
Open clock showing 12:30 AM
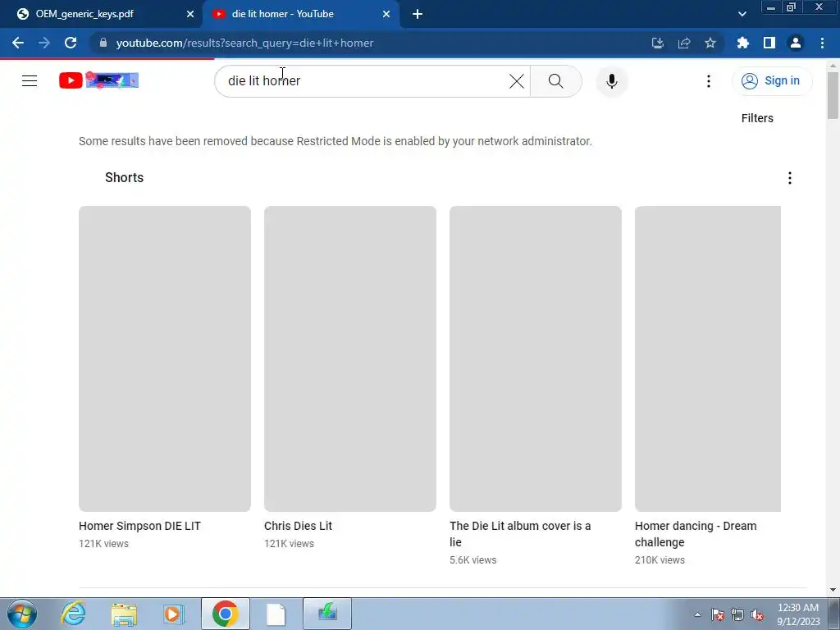(797, 614)
